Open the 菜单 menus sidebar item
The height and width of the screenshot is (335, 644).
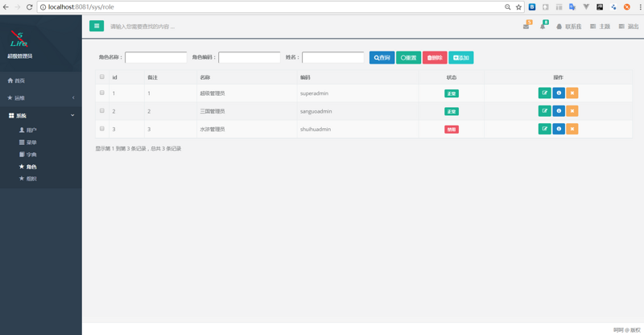click(x=28, y=143)
